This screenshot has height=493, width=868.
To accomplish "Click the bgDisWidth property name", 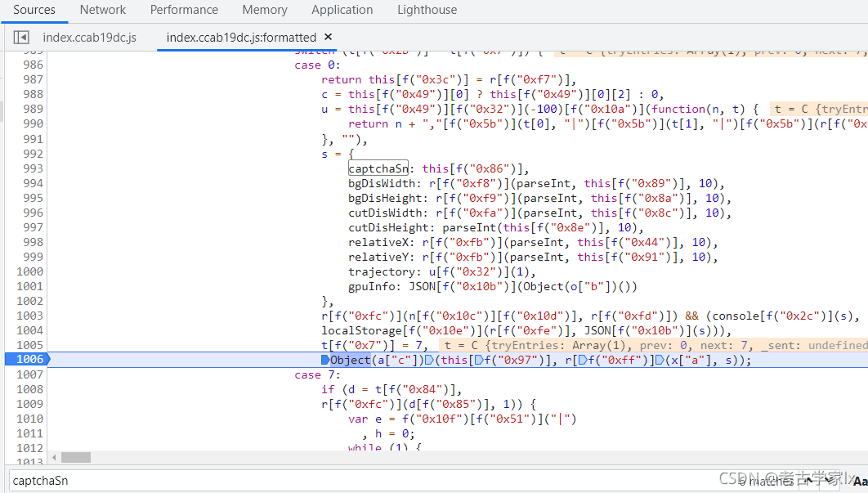I will click(x=382, y=183).
